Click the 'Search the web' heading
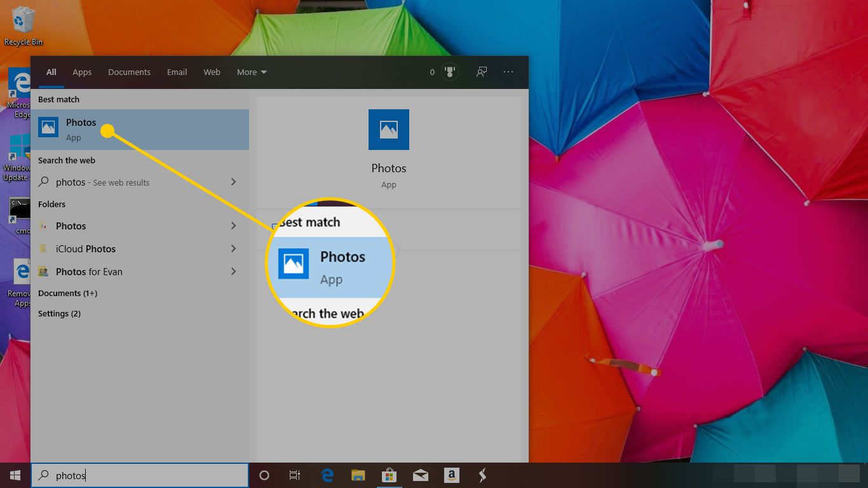868x488 pixels. (x=66, y=160)
